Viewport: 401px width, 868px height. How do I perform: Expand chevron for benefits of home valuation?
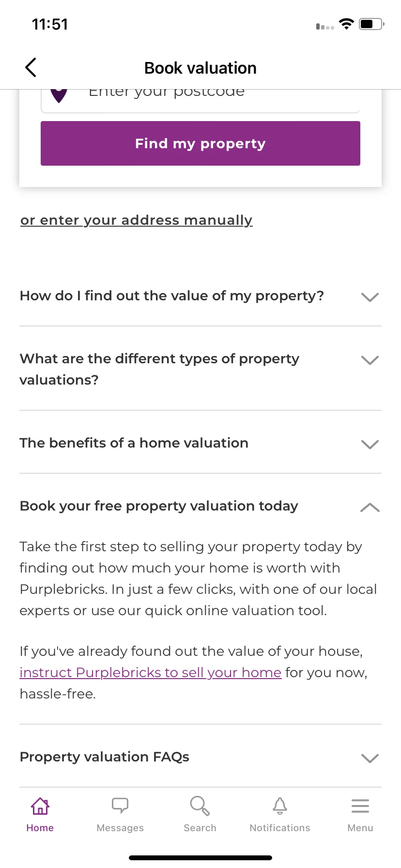[370, 444]
